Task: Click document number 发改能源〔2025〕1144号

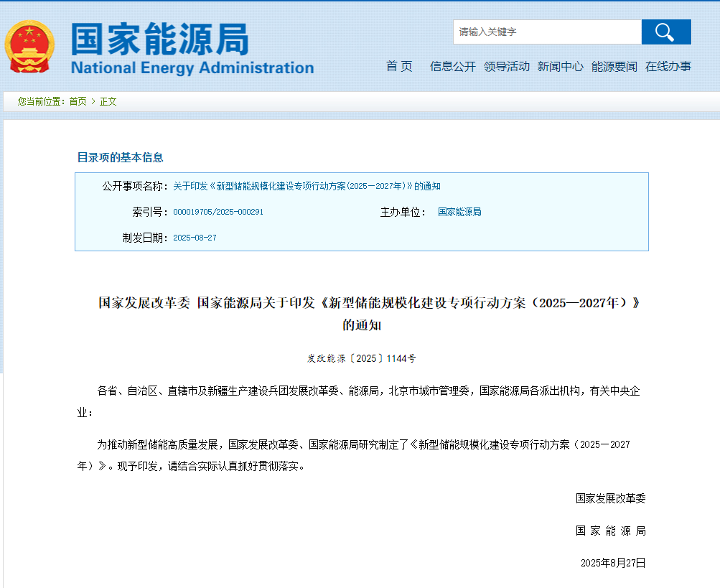Action: pyautogui.click(x=361, y=358)
